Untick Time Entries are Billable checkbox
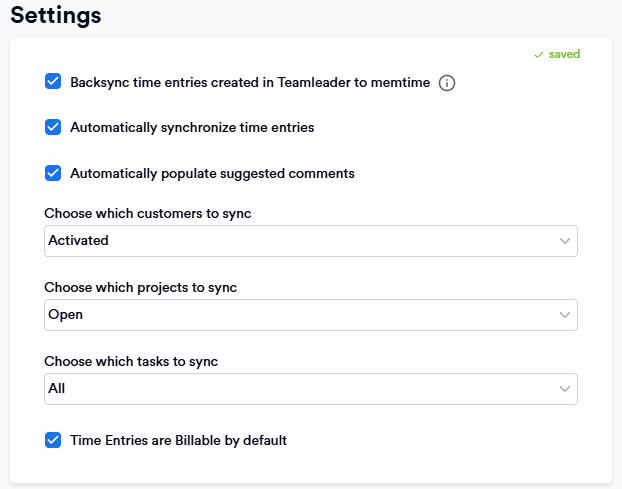Viewport: 622px width, 489px height. (x=53, y=440)
